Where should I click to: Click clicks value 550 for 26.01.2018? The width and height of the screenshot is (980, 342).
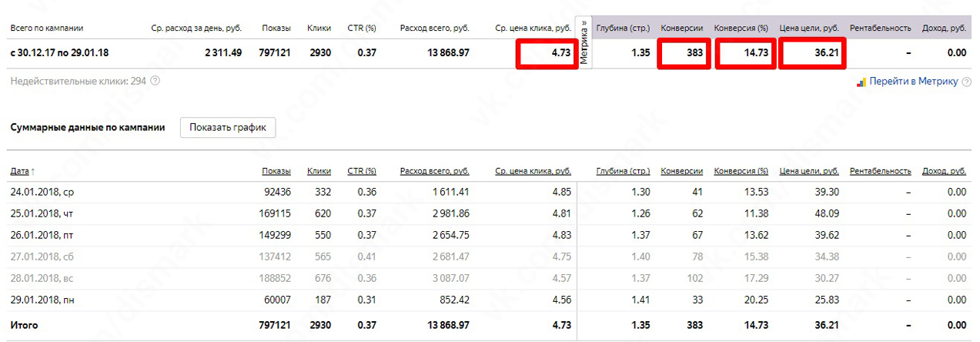(x=322, y=236)
